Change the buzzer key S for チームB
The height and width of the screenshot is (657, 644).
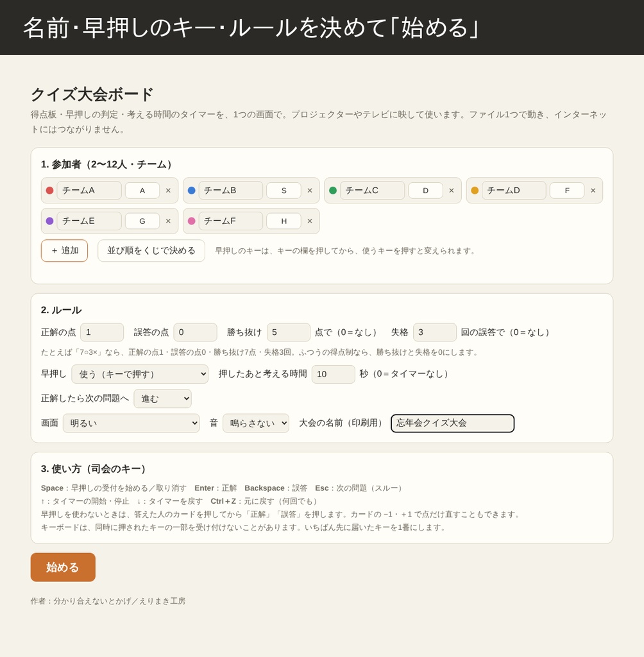pyautogui.click(x=284, y=191)
